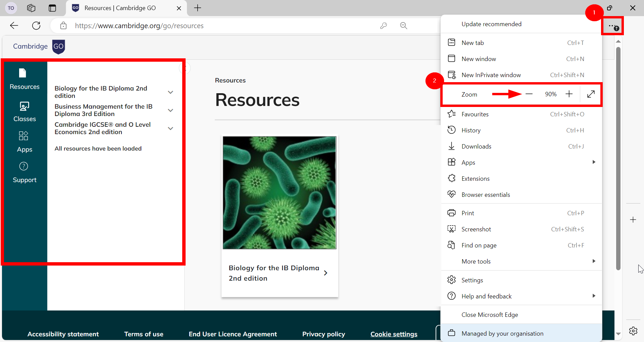Open the Biology book cover thumbnail

click(x=280, y=192)
